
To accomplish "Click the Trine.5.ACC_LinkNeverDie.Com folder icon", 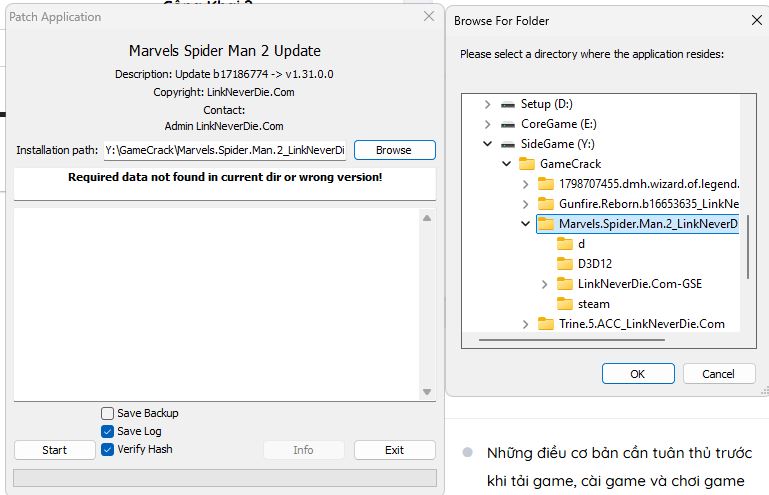I will tap(545, 324).
